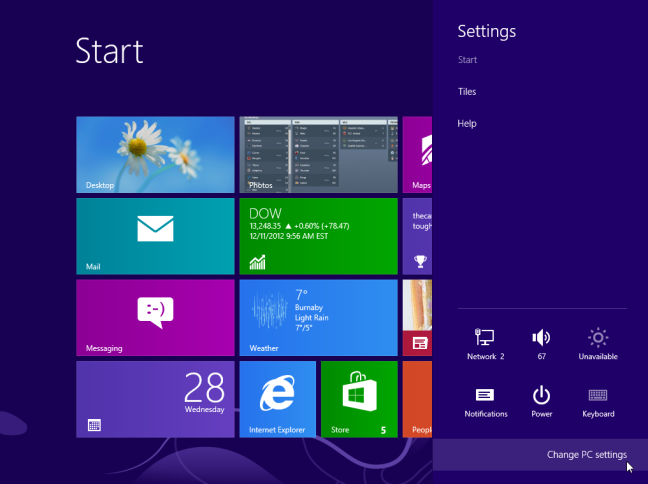Click the Start screen heading
This screenshot has height=484, width=648.
(110, 51)
